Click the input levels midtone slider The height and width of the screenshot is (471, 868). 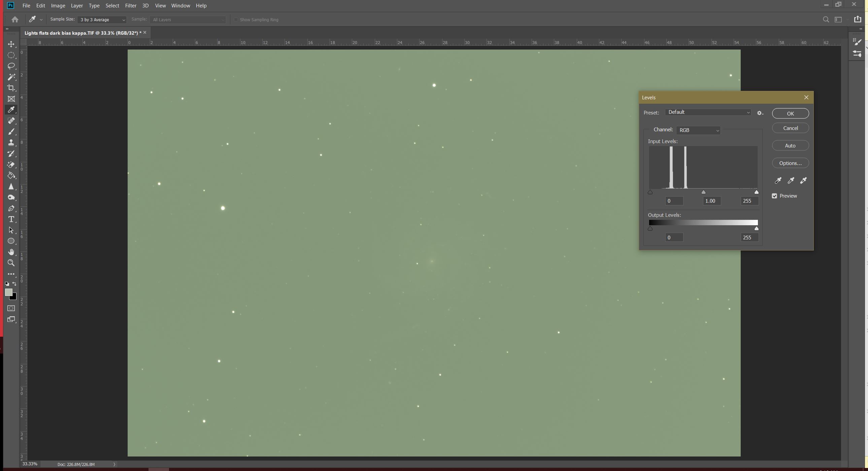point(703,192)
